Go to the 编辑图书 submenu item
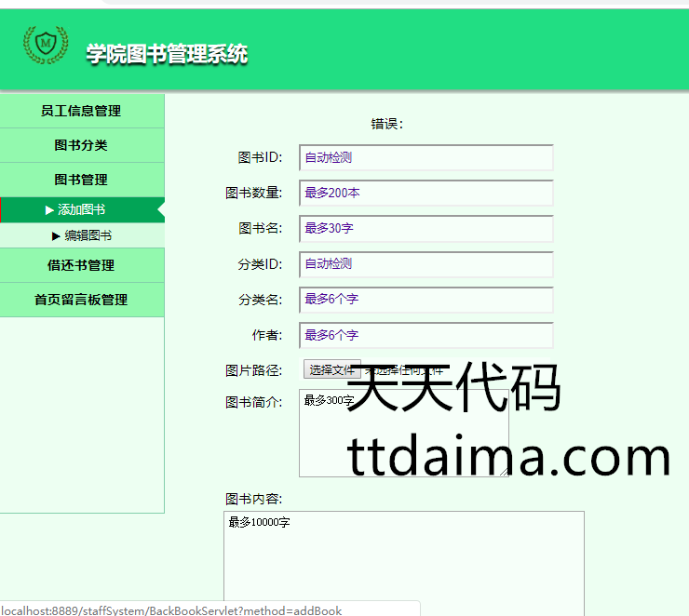Viewport: 689px width, 616px height. [x=87, y=235]
